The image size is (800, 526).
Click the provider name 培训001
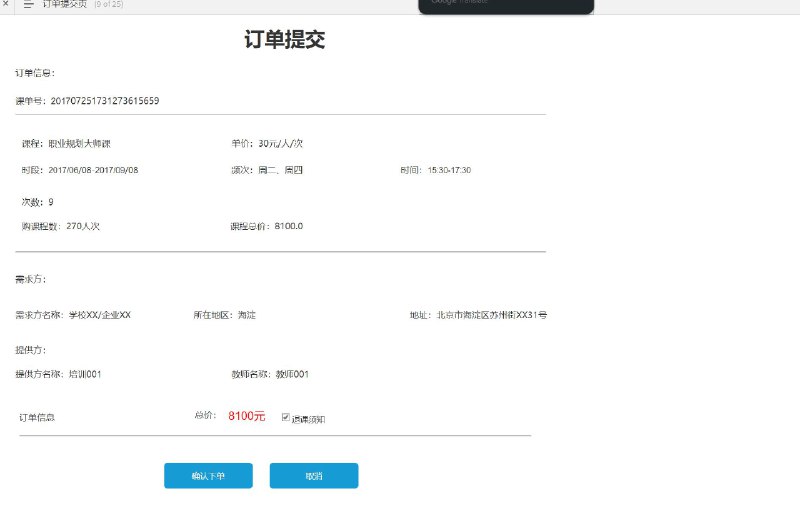[85, 374]
